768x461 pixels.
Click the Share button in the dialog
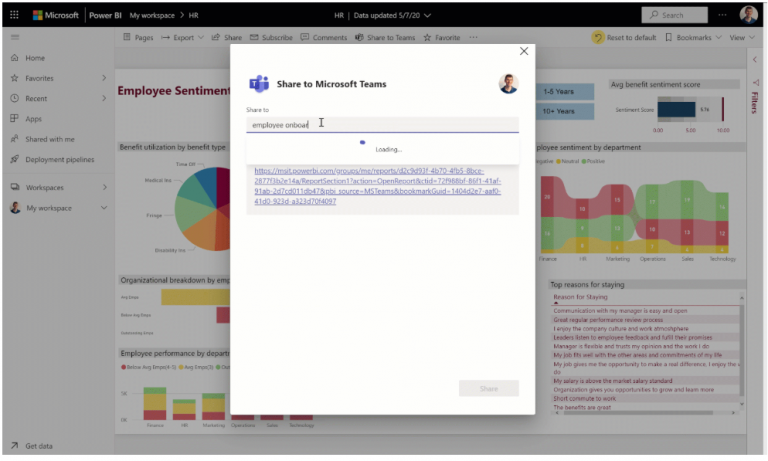489,388
